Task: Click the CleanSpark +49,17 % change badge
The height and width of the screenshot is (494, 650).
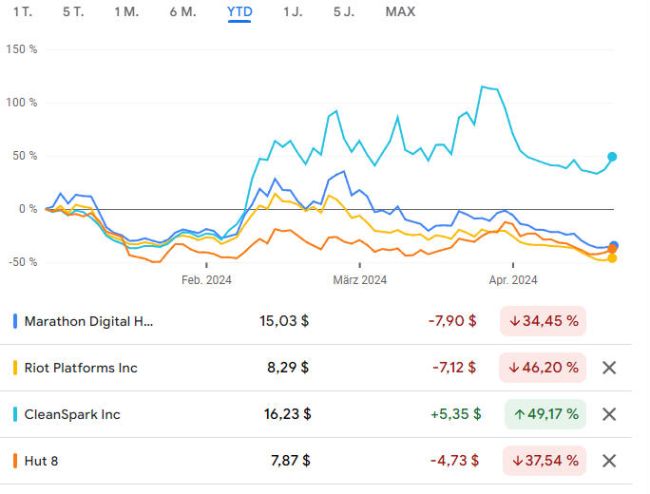Action: 545,414
